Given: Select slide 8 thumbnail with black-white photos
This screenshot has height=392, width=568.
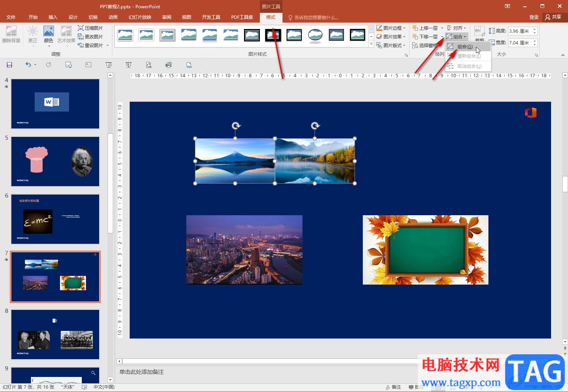Looking at the screenshot, I should point(55,335).
